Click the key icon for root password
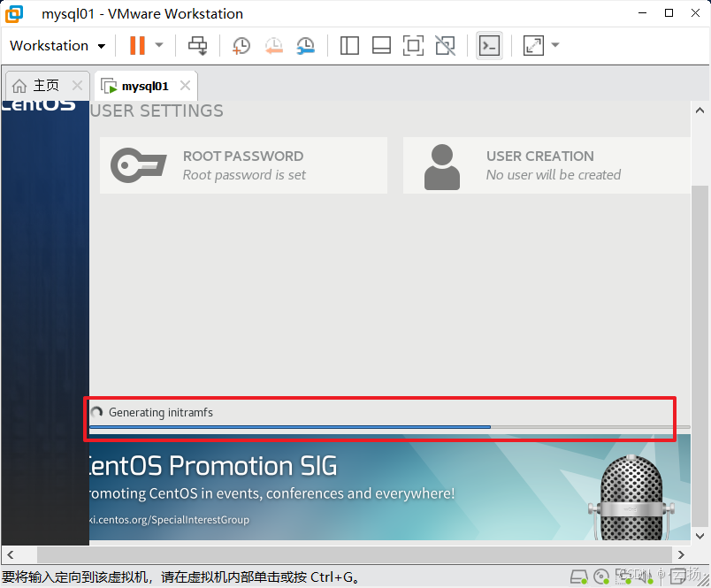711x588 pixels. coord(139,165)
